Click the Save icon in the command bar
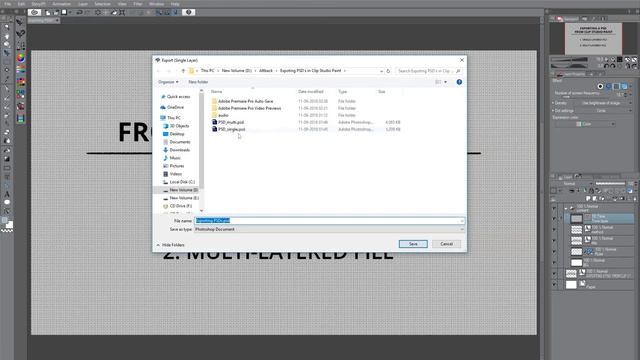 (64, 12)
